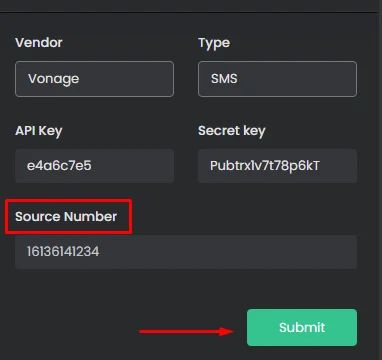
Task: Place cursor in e4a6c7e5 key value
Action: pos(59,166)
